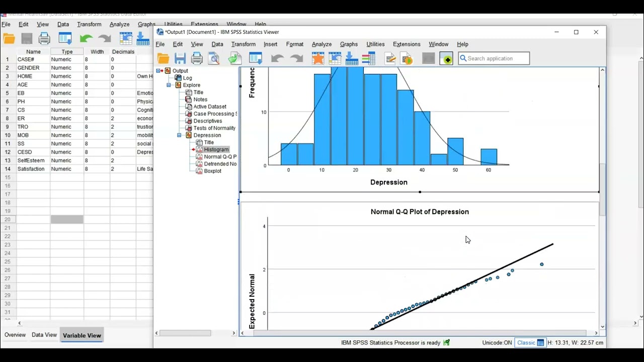Click Go to Variable icon in Data Editor

(143, 39)
